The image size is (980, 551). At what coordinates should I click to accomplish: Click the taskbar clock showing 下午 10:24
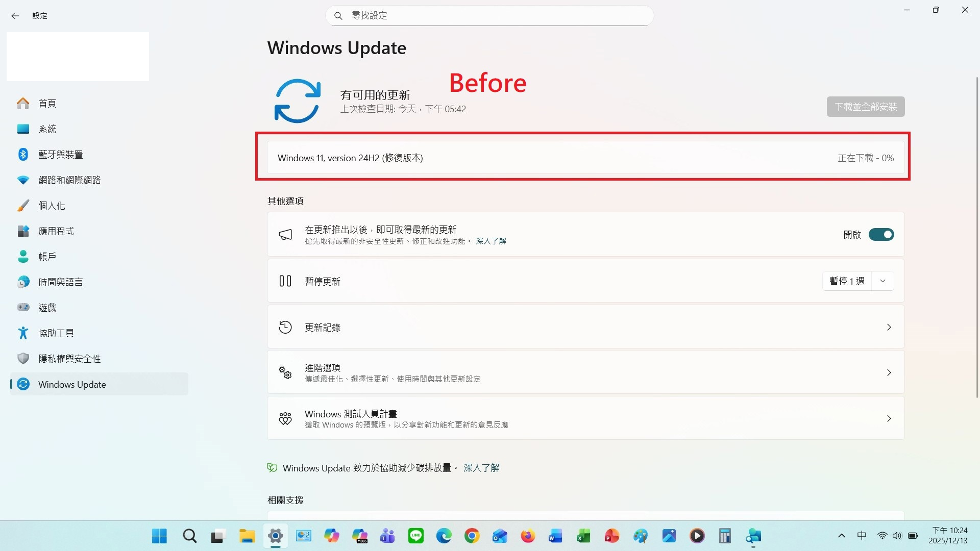click(949, 536)
